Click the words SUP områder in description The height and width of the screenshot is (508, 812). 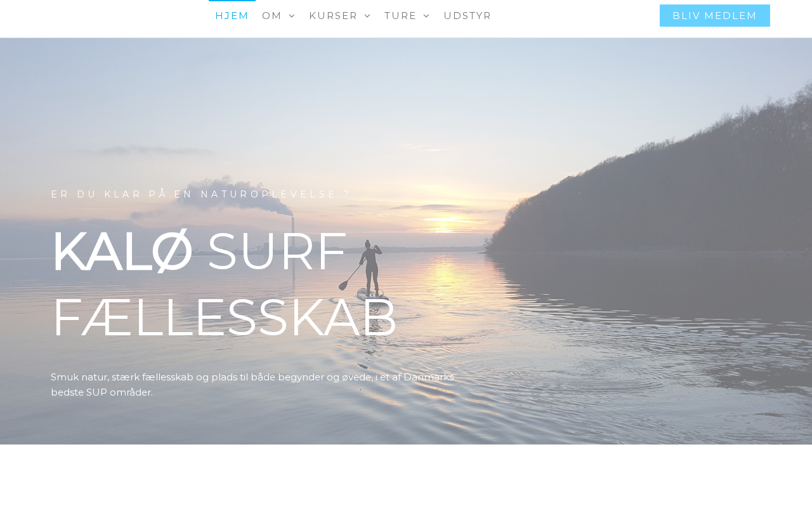(x=115, y=392)
